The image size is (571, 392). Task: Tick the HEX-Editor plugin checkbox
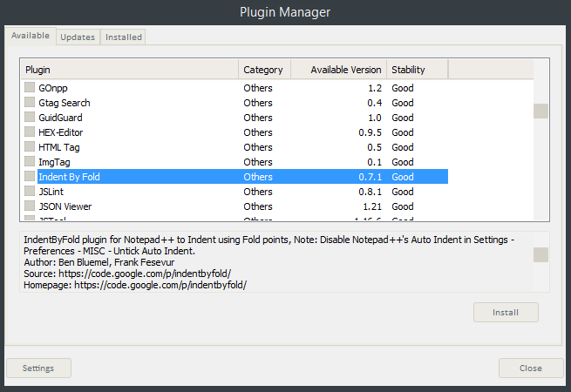(x=30, y=132)
